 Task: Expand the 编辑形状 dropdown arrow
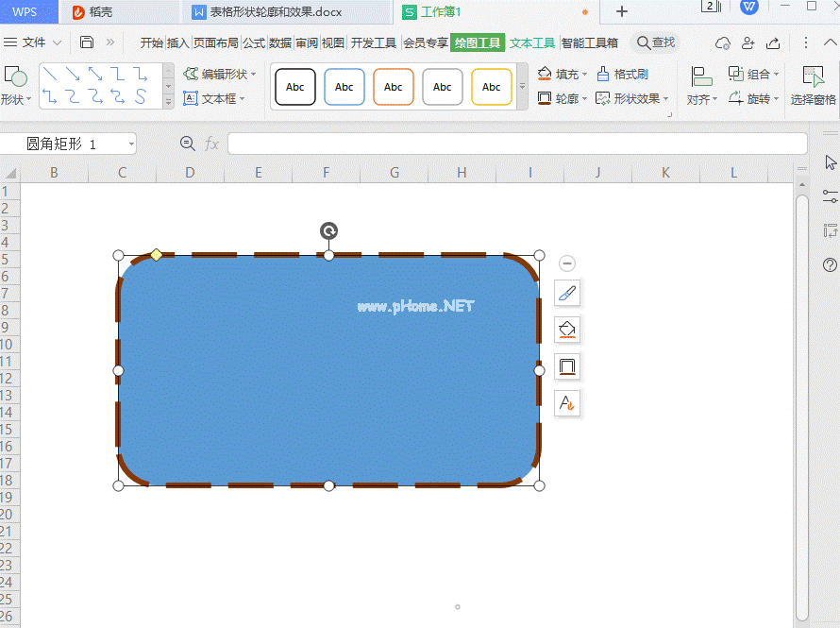point(253,74)
